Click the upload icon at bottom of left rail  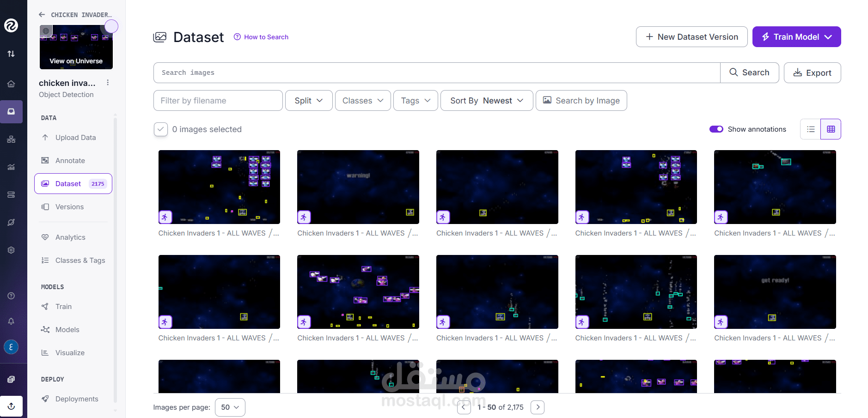(11, 406)
